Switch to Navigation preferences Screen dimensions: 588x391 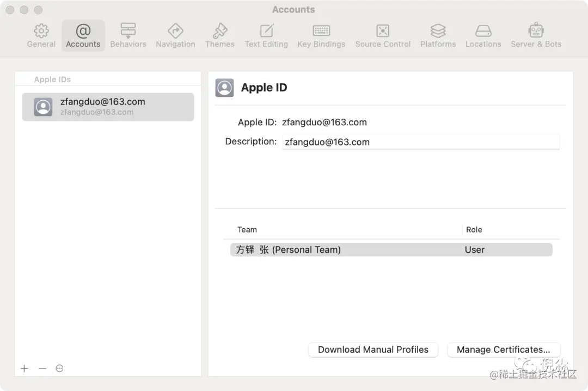pos(175,36)
